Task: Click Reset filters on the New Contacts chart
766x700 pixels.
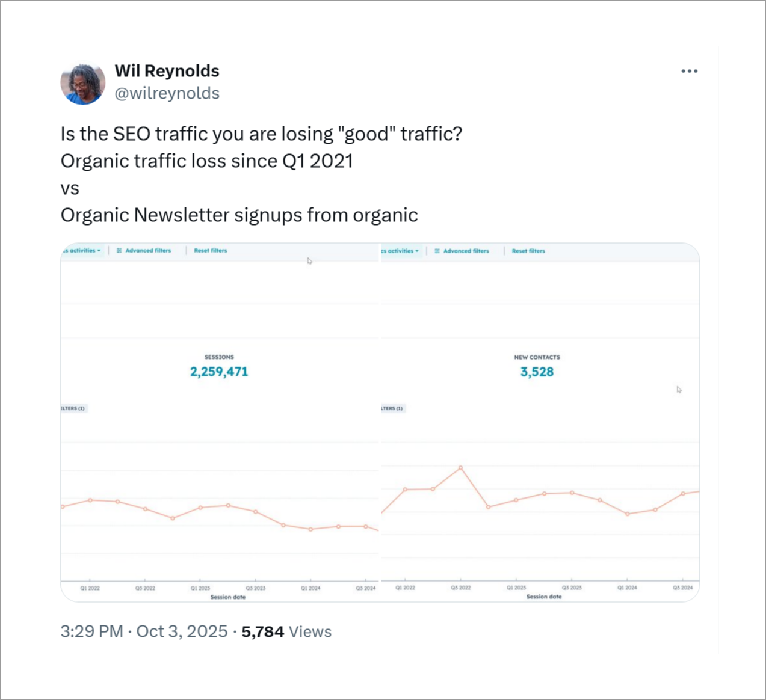Action: [528, 251]
